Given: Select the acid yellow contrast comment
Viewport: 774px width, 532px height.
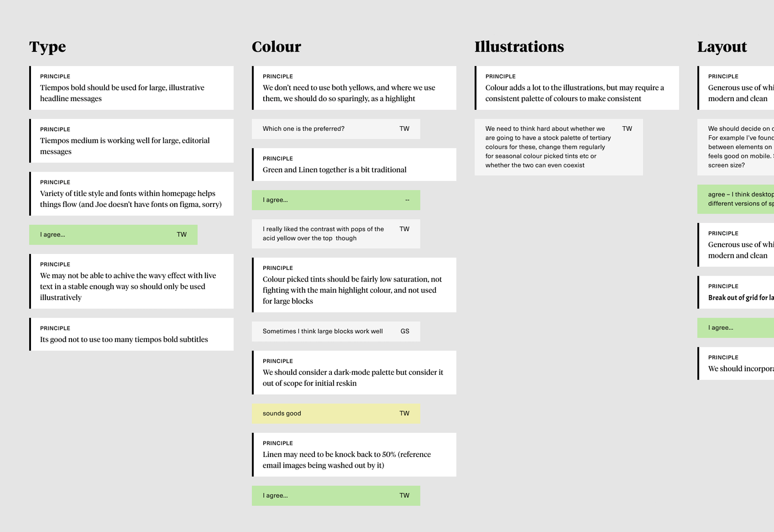Looking at the screenshot, I should [x=336, y=234].
